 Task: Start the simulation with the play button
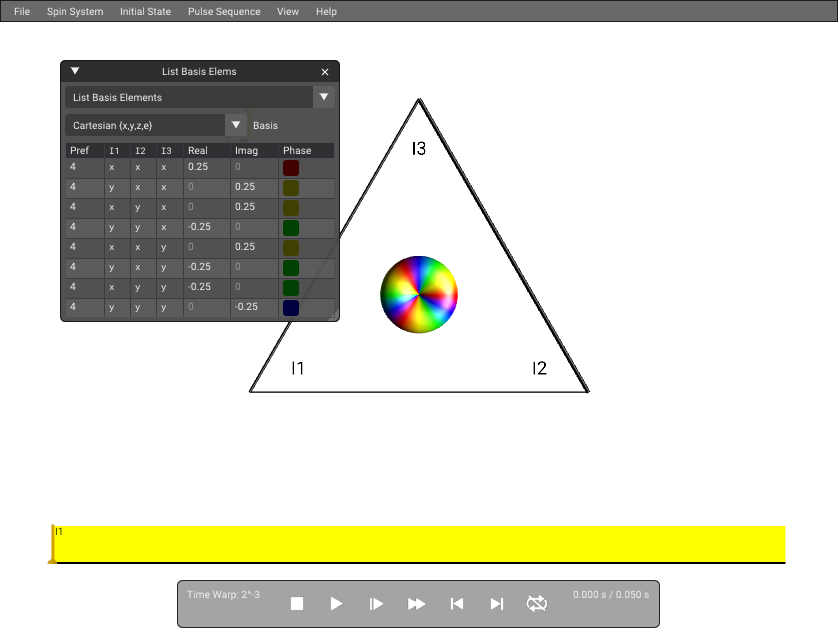tap(336, 603)
